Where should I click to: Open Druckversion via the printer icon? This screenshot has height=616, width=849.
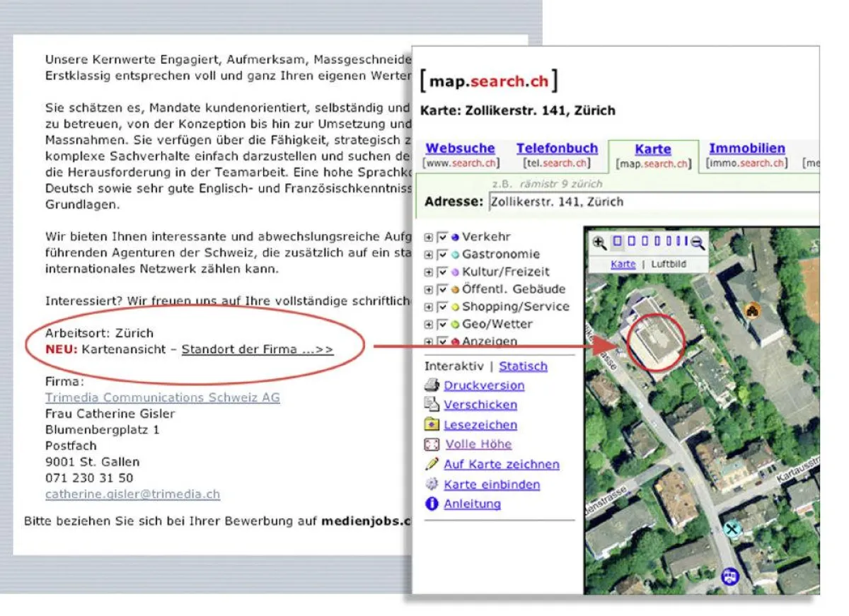[432, 385]
